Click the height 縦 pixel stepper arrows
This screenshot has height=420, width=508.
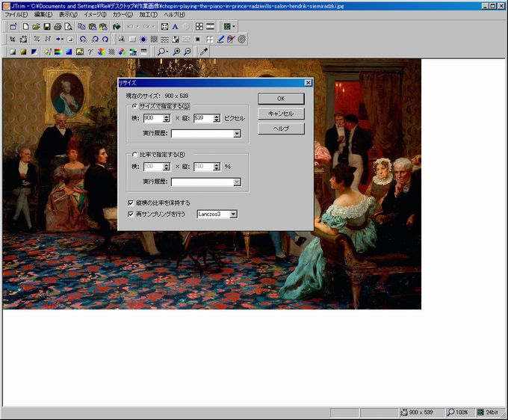pos(217,118)
